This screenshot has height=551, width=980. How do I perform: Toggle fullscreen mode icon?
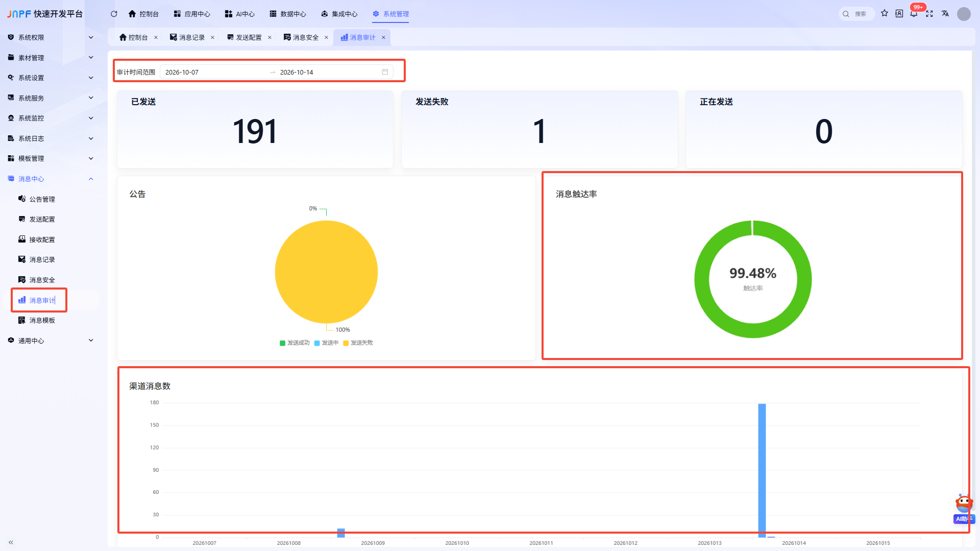point(929,14)
